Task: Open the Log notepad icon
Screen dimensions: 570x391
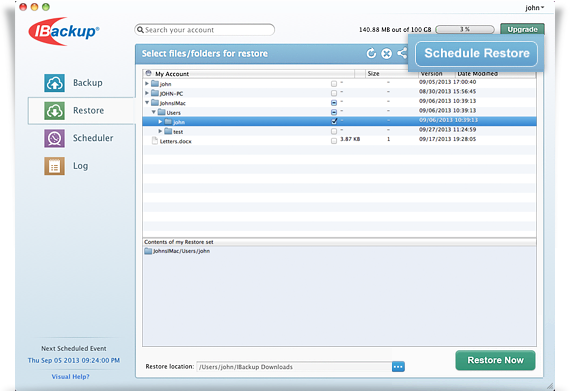Action: pyautogui.click(x=55, y=166)
